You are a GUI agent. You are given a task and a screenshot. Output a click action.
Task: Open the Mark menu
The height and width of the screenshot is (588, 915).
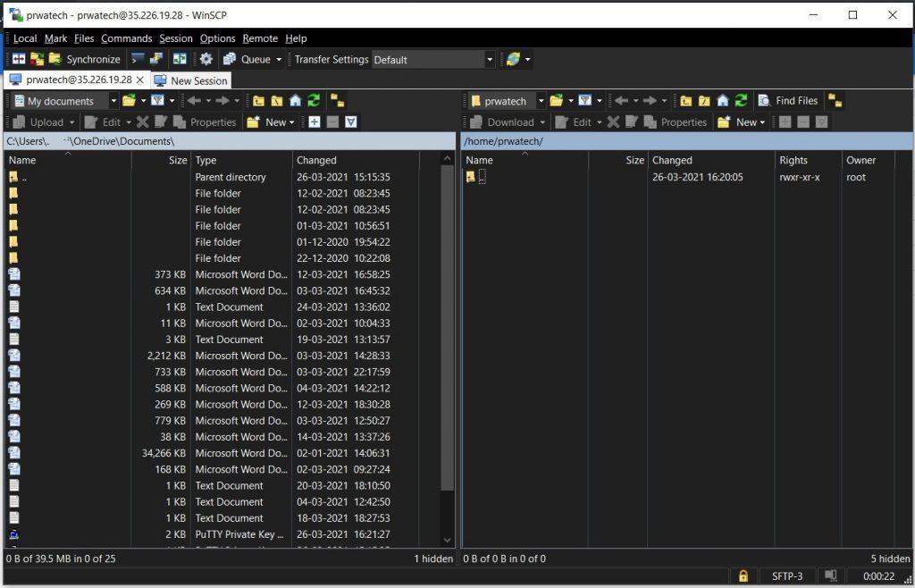click(x=56, y=38)
